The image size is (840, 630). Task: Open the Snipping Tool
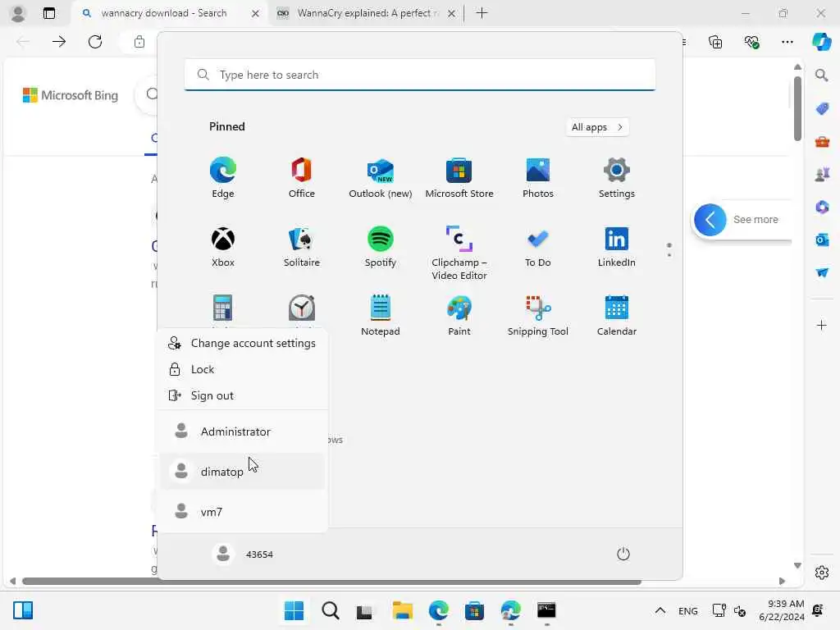point(538,316)
